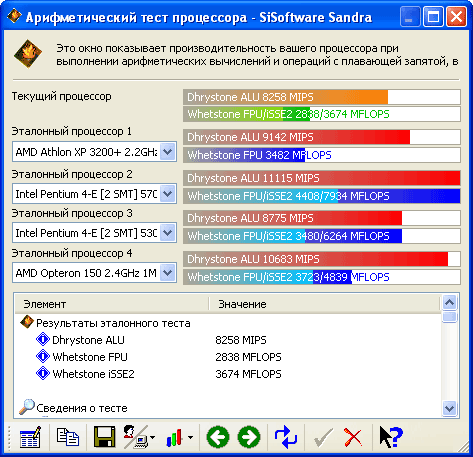Click the Whetstone FPU 3482 MFLOPS bar

pos(322,155)
